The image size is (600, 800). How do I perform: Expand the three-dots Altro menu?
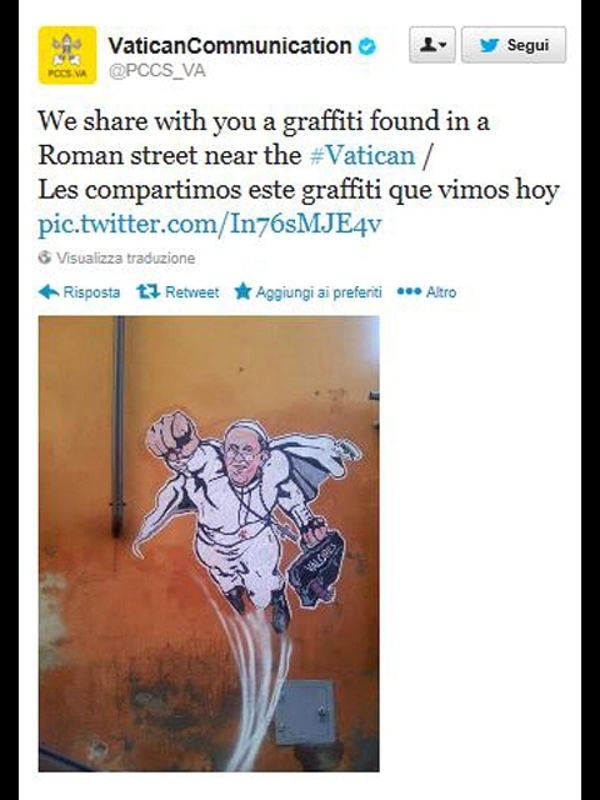[x=409, y=291]
